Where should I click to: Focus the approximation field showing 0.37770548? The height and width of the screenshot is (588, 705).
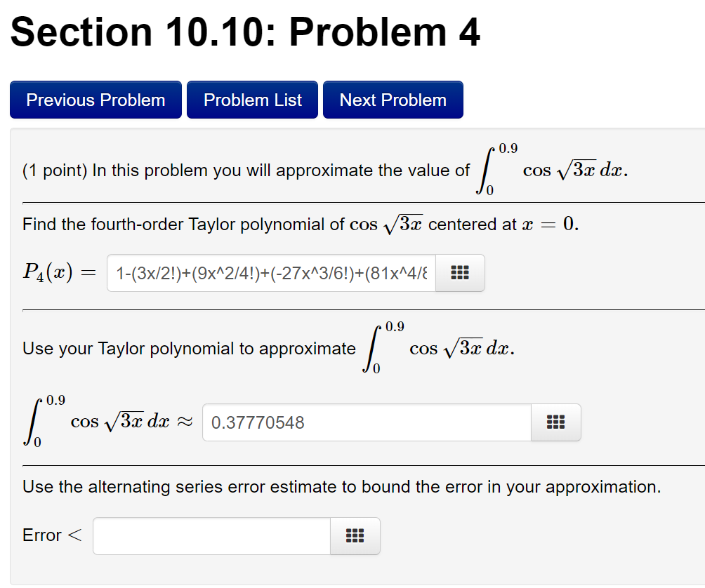click(x=365, y=422)
